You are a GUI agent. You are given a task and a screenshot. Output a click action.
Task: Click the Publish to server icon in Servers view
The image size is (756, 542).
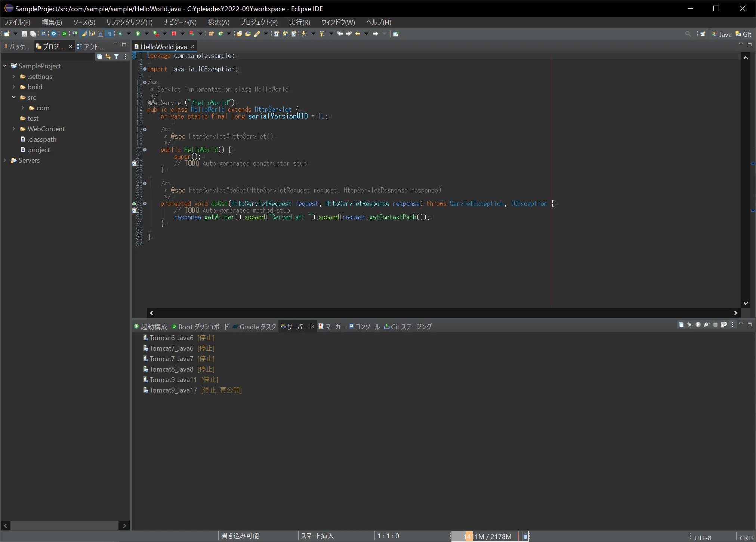[x=724, y=325]
